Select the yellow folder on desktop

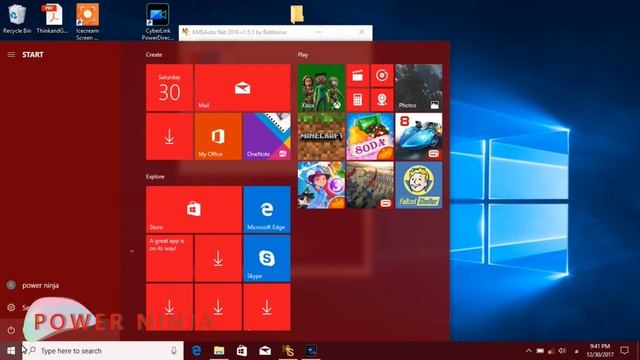(297, 14)
